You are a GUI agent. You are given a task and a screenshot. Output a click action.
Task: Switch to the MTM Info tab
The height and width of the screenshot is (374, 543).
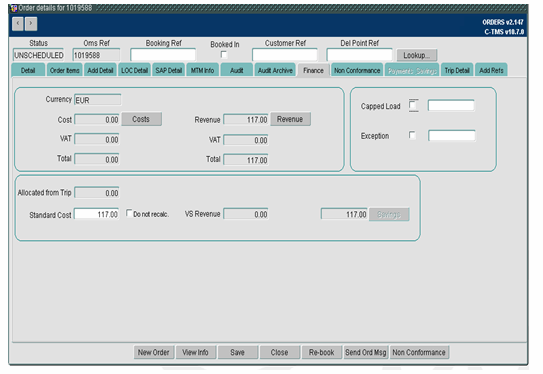(203, 70)
